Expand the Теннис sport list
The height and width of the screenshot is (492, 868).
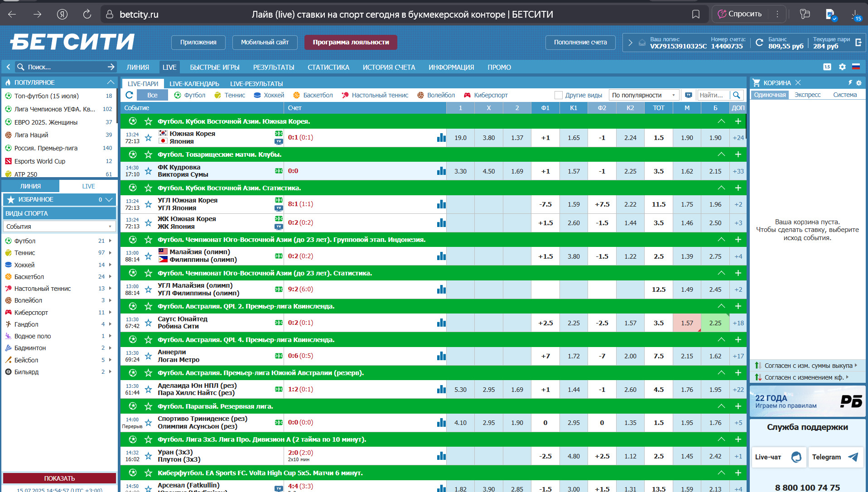pyautogui.click(x=110, y=253)
